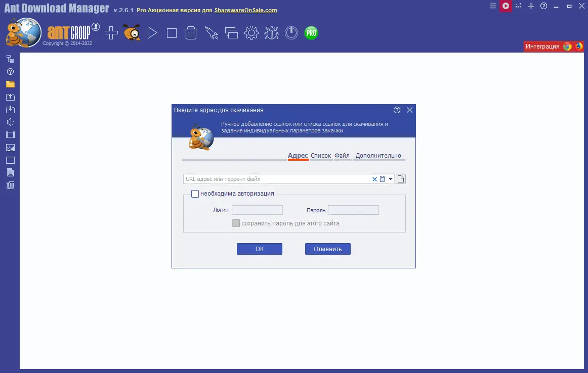588x373 pixels.
Task: Switch to the 'Список' tab
Action: pos(321,155)
